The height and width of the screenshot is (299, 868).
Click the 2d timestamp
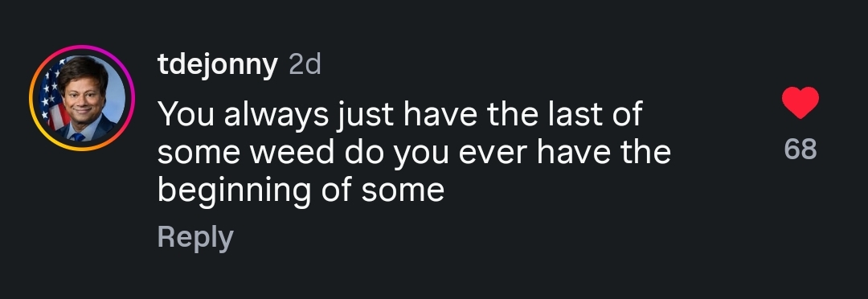[x=305, y=65]
